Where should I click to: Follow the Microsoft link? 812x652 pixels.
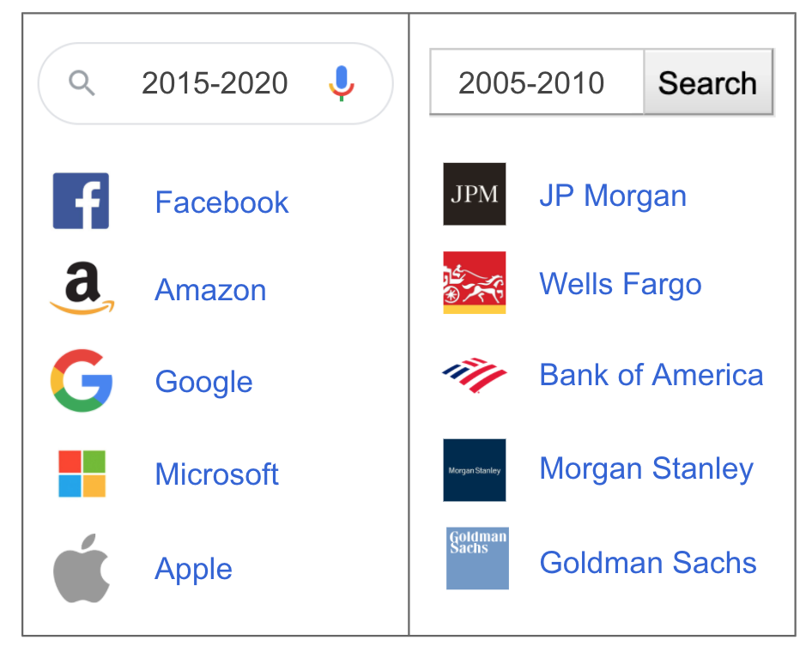point(217,474)
